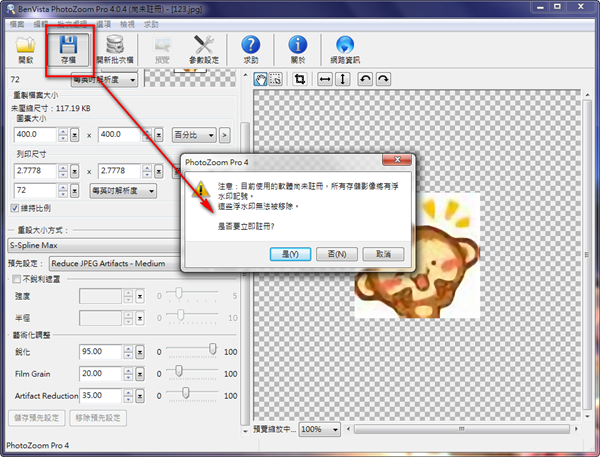Enable the 不銳利遮罩 unsharp mask checkbox

pyautogui.click(x=16, y=279)
